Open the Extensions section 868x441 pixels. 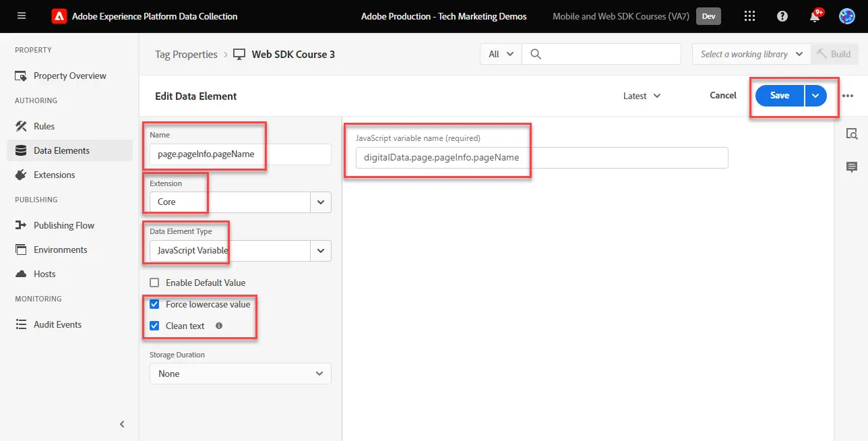click(x=55, y=175)
